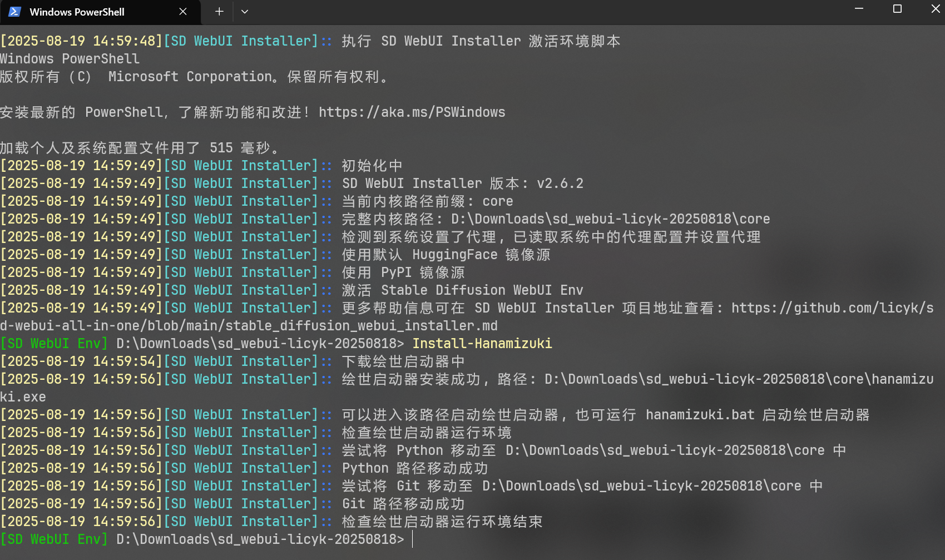945x560 pixels.
Task: Click the message "下载绘世启动器中"
Action: 403,361
